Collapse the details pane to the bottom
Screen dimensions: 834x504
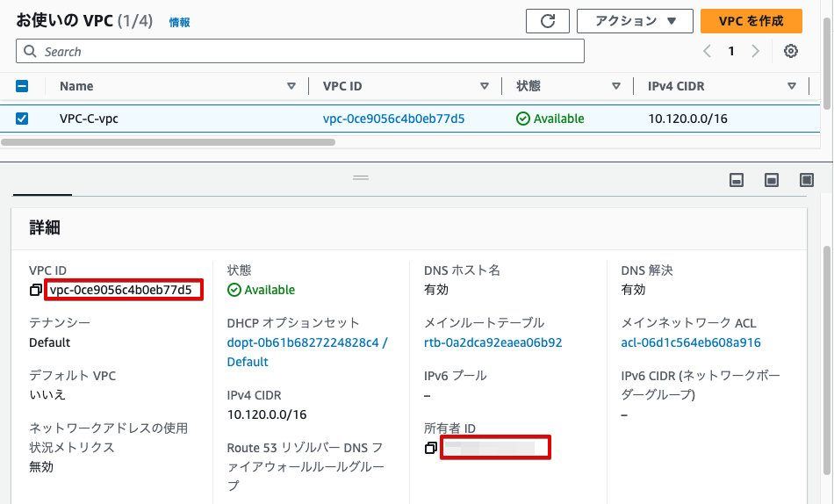737,180
